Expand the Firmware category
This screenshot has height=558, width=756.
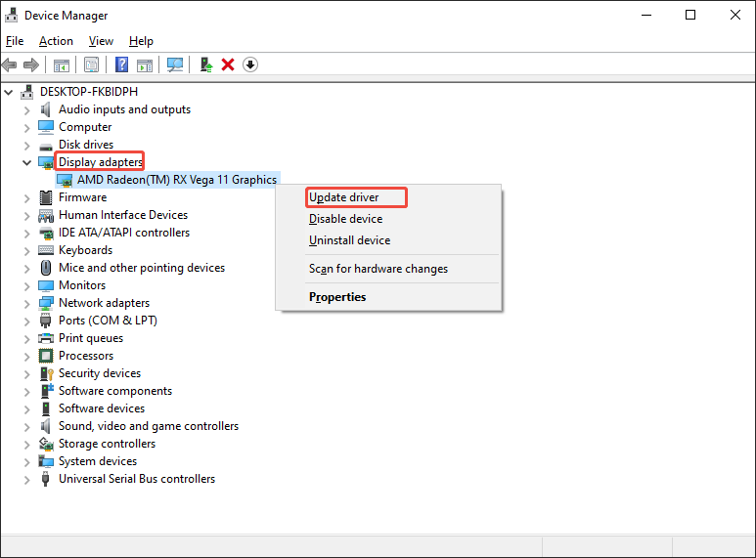point(27,198)
